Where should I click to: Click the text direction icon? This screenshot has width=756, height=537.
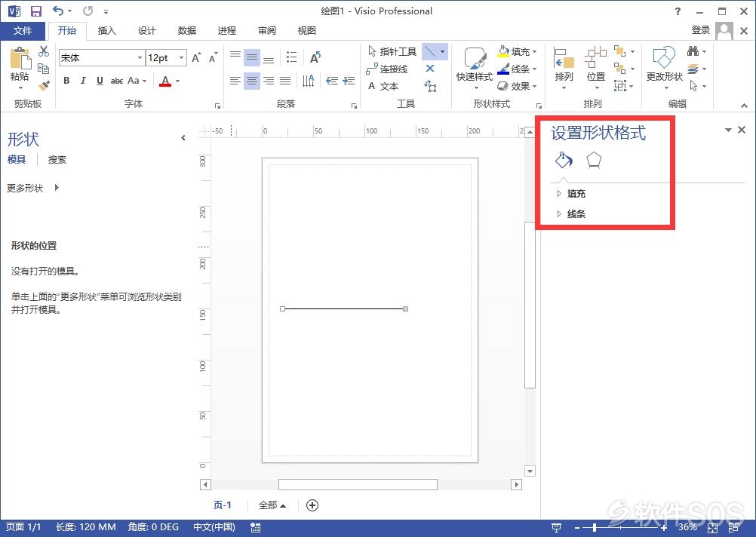coord(308,81)
